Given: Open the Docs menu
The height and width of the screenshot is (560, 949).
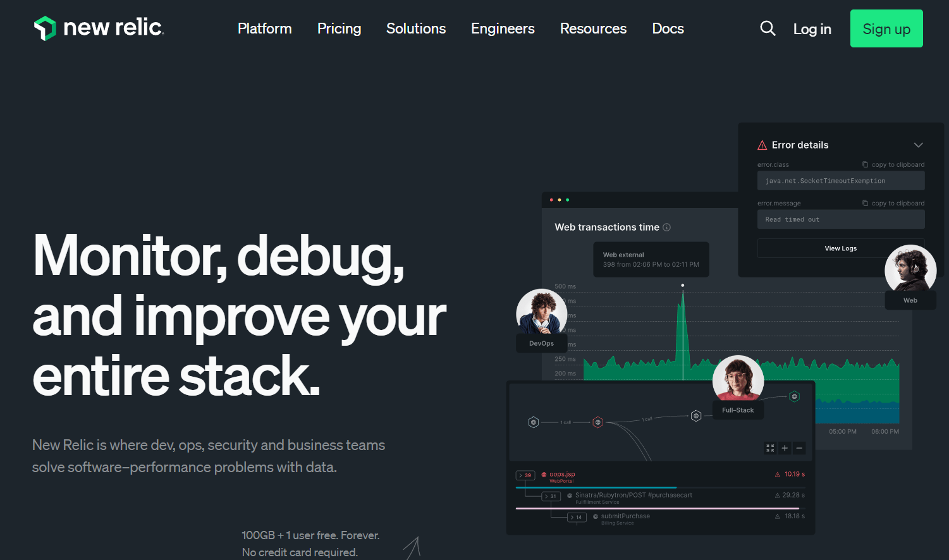Looking at the screenshot, I should click(668, 28).
